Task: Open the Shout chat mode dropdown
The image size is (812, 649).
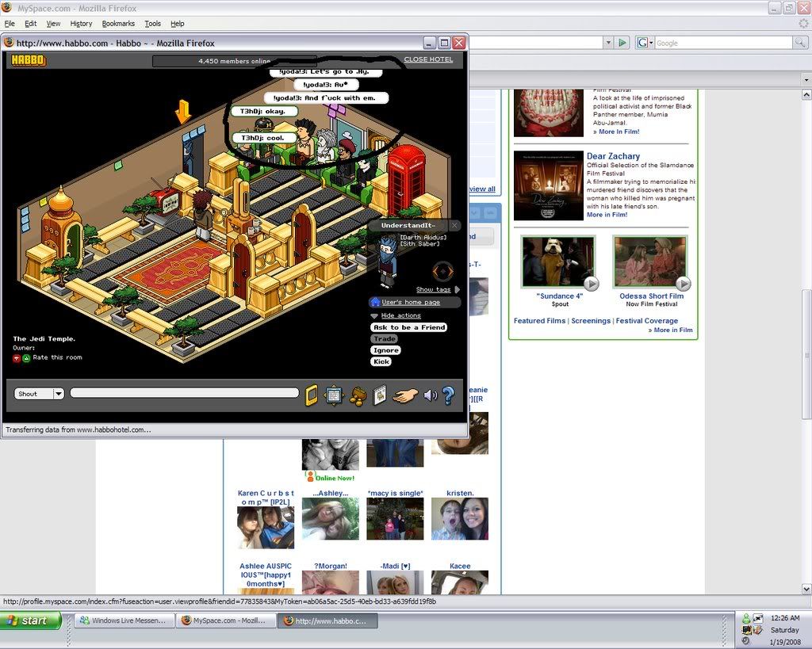Action: [58, 394]
